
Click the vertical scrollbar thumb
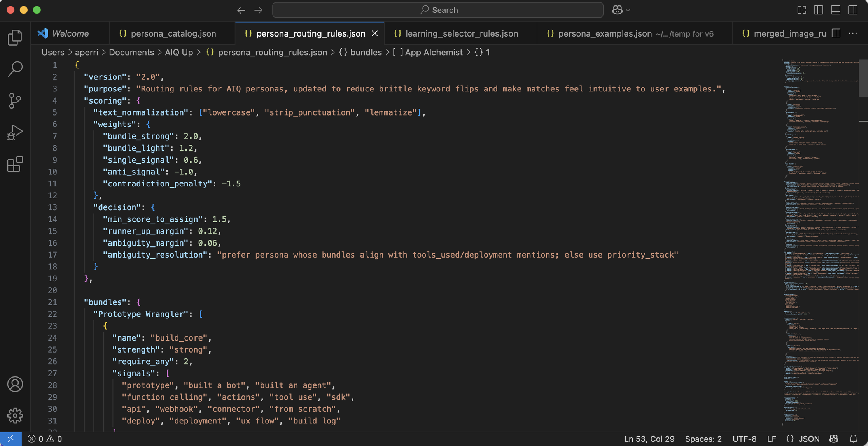863,78
